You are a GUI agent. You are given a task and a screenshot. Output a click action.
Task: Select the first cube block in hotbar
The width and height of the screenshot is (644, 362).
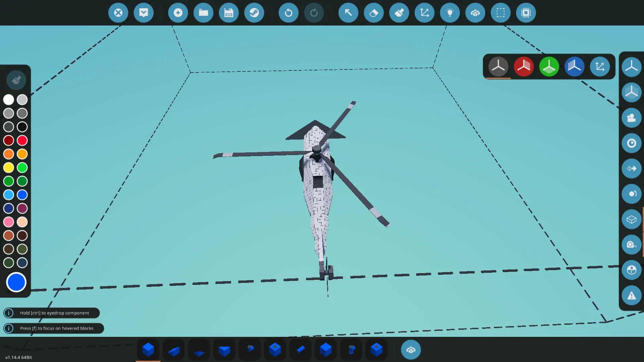(148, 350)
